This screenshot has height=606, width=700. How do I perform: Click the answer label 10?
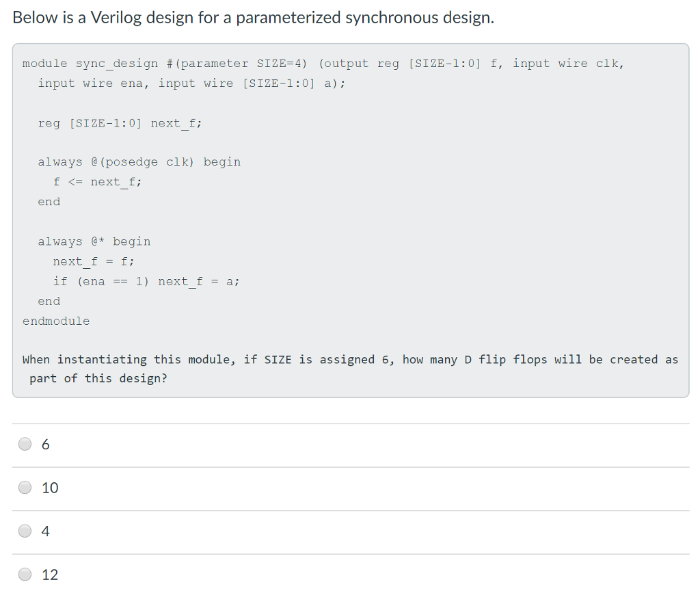(x=51, y=488)
